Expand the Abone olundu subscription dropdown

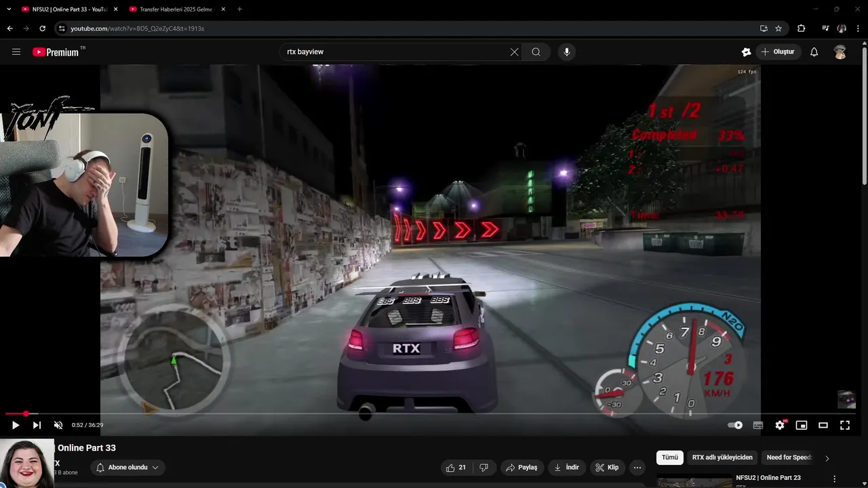(x=127, y=468)
